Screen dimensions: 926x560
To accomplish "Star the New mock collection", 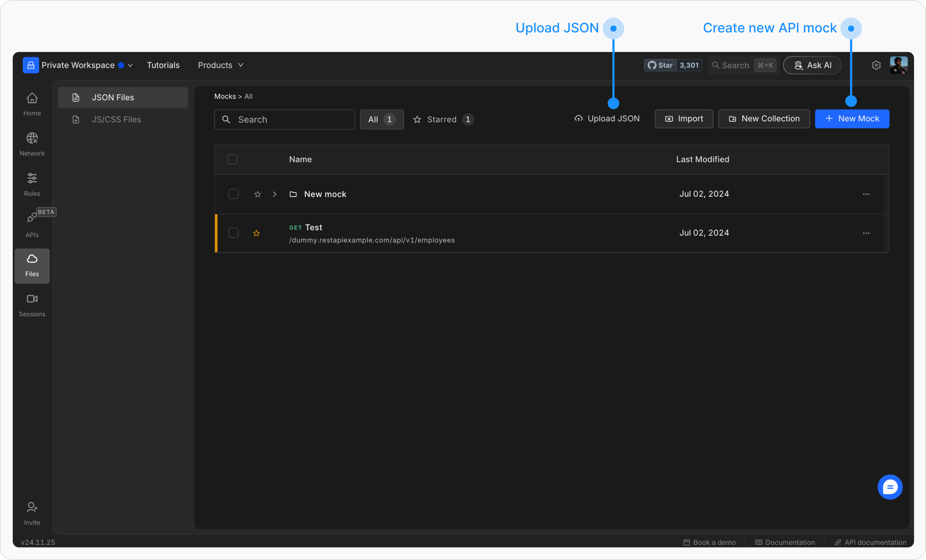I will [257, 194].
